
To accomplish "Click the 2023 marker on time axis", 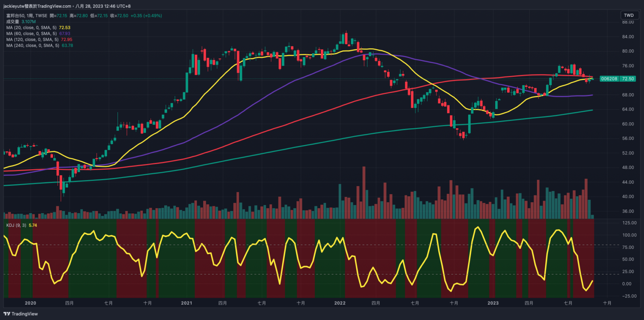I will pyautogui.click(x=493, y=303).
